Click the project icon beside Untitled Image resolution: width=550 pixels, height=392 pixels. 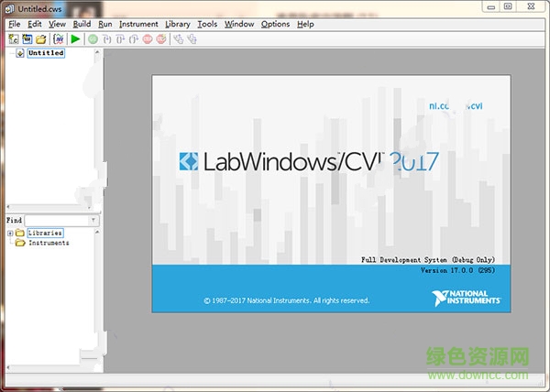tap(20, 53)
